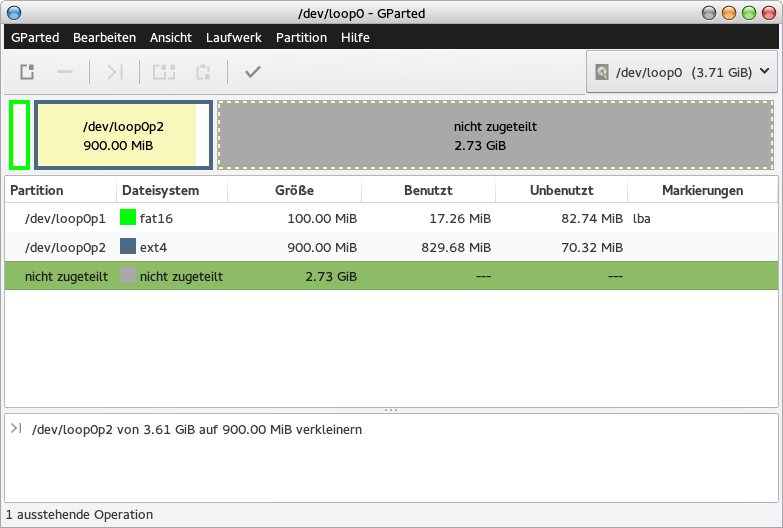The height and width of the screenshot is (528, 783).
Task: Sort by the Dateisystem column header
Action: pos(172,190)
